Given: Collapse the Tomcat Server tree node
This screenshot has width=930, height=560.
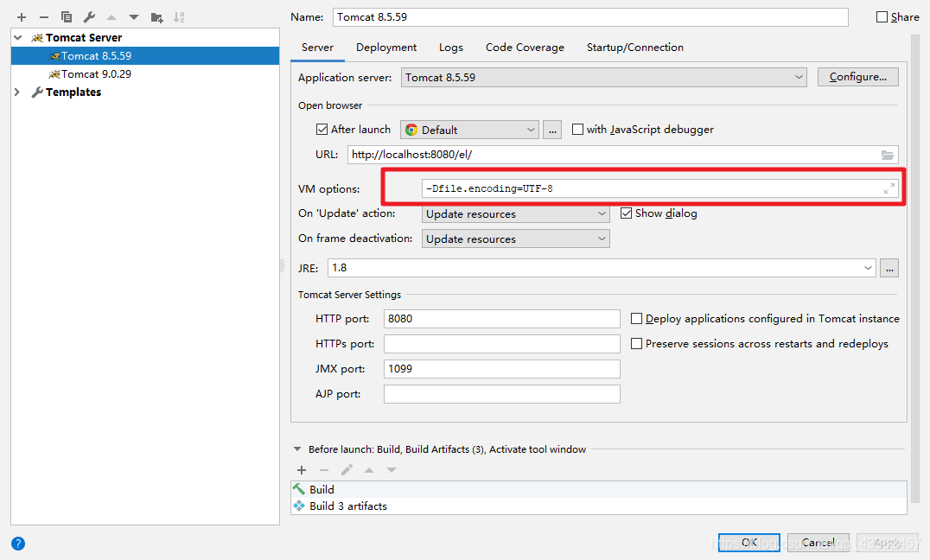Looking at the screenshot, I should (x=18, y=37).
